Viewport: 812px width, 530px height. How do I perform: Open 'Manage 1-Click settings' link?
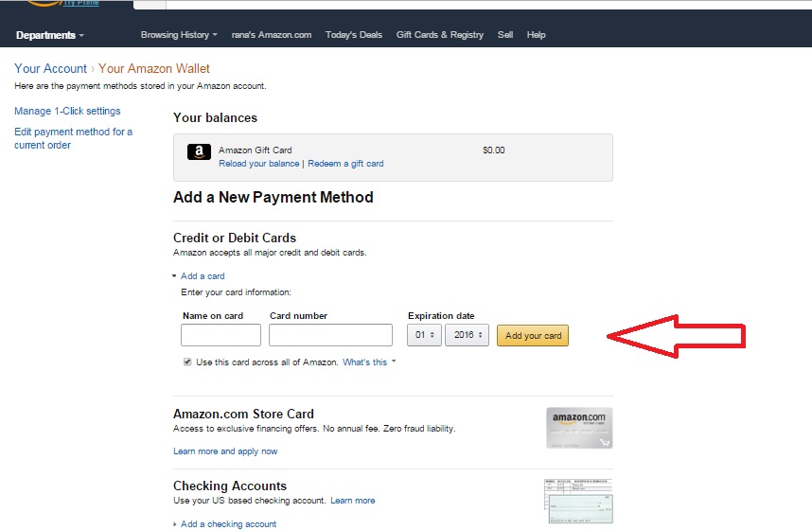pyautogui.click(x=67, y=111)
